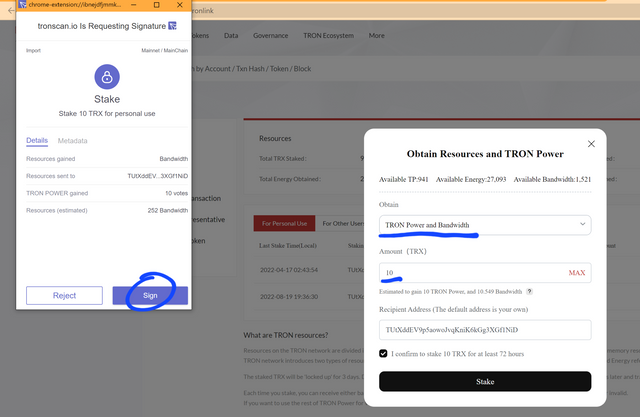Click the Available Bandwidth:1,521 text
The width and height of the screenshot is (640, 417).
[x=552, y=179]
